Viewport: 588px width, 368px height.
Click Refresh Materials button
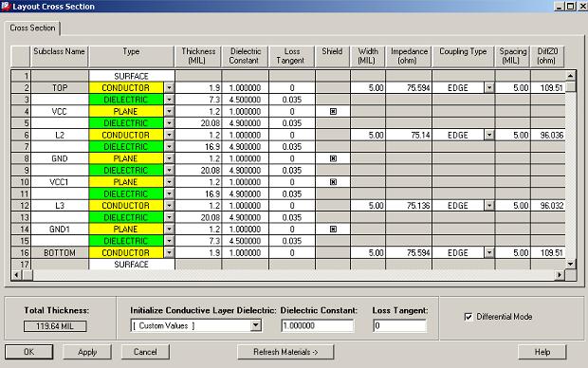tap(285, 352)
